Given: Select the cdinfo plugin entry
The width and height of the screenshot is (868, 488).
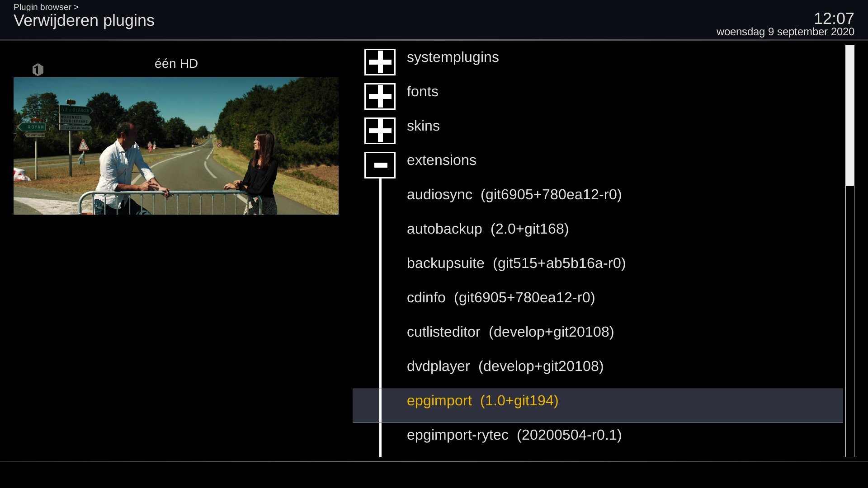Looking at the screenshot, I should (x=500, y=298).
